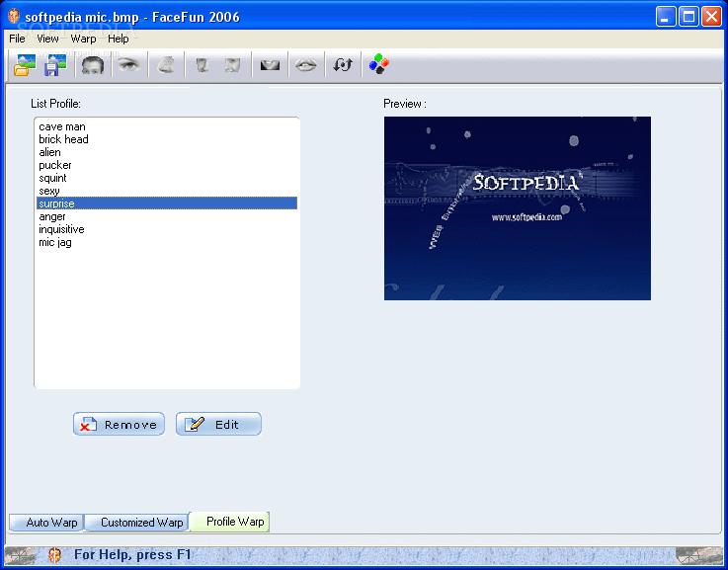Screen dimensions: 728x570
Task: Select the Profile Warp tab
Action: [x=230, y=522]
